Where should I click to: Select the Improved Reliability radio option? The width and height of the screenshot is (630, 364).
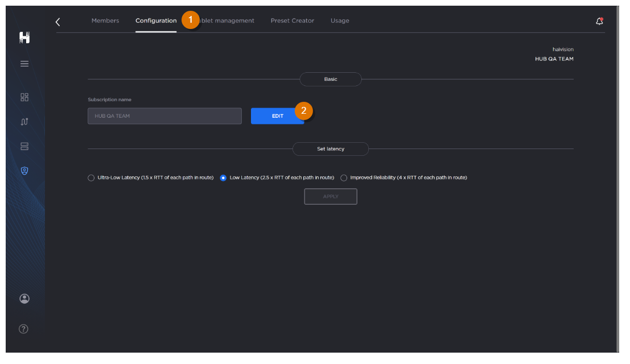(344, 177)
